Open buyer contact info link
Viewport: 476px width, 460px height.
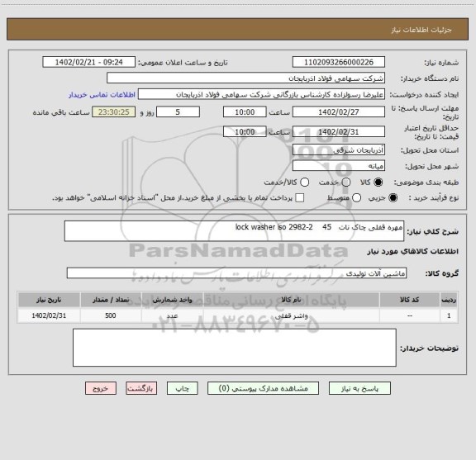click(102, 95)
